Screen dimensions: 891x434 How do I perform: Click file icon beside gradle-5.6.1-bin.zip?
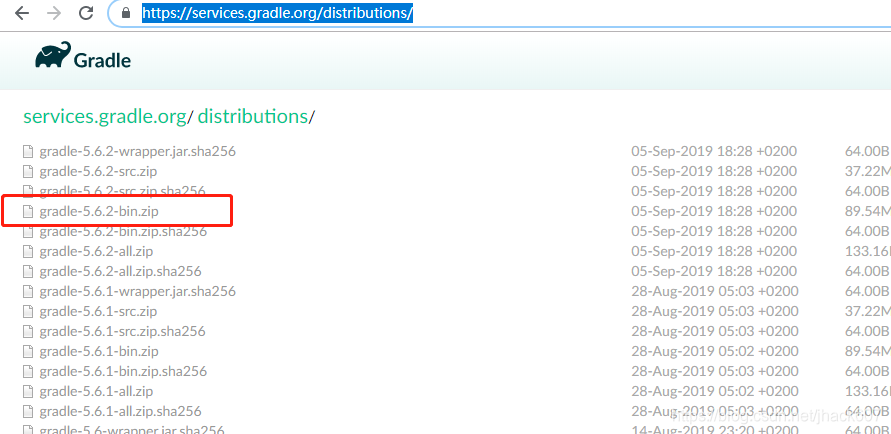tap(27, 352)
